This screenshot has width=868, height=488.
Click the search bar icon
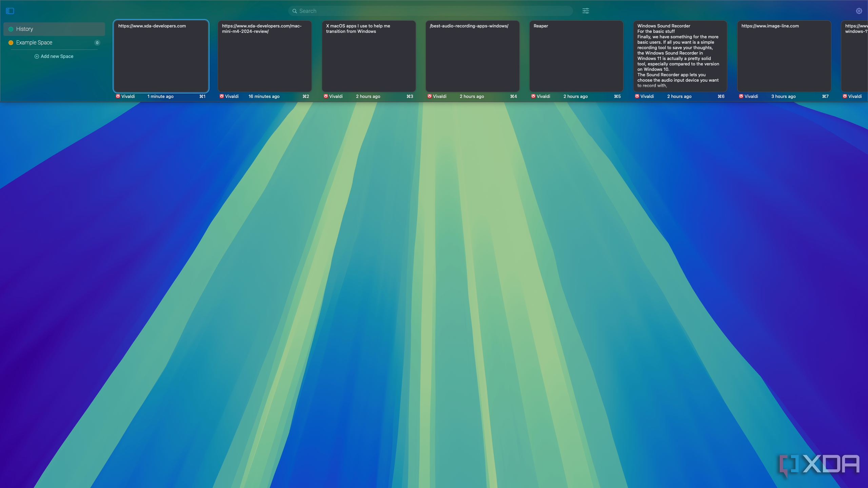pos(295,11)
